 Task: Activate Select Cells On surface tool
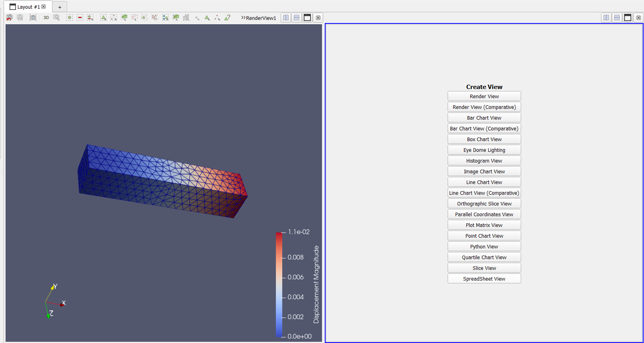point(103,17)
